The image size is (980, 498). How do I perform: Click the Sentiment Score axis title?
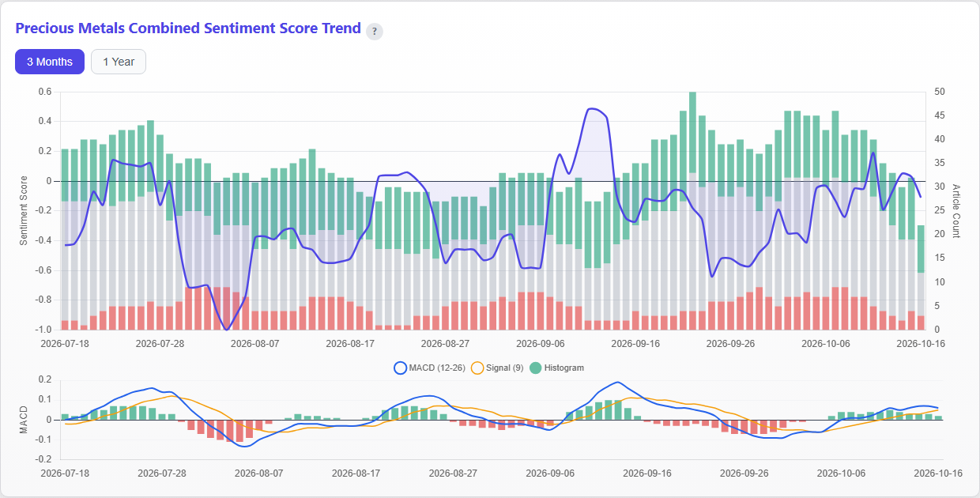[x=24, y=210]
